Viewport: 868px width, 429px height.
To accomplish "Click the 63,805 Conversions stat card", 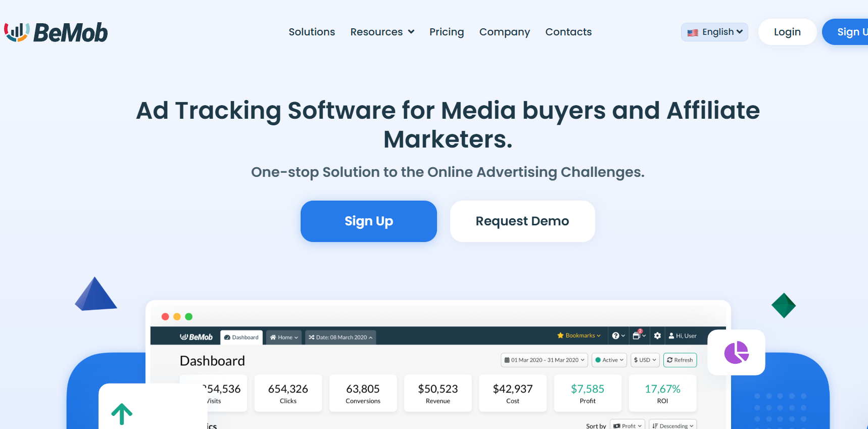I will (x=363, y=393).
